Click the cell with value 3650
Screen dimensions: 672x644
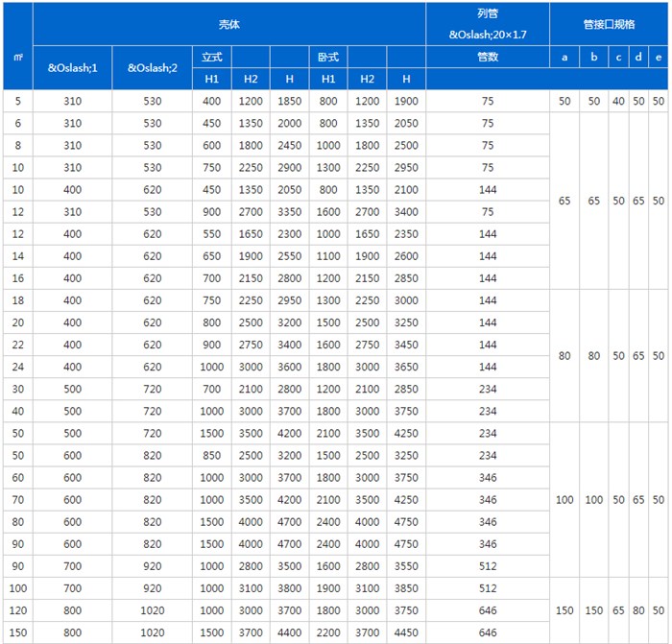(406, 367)
